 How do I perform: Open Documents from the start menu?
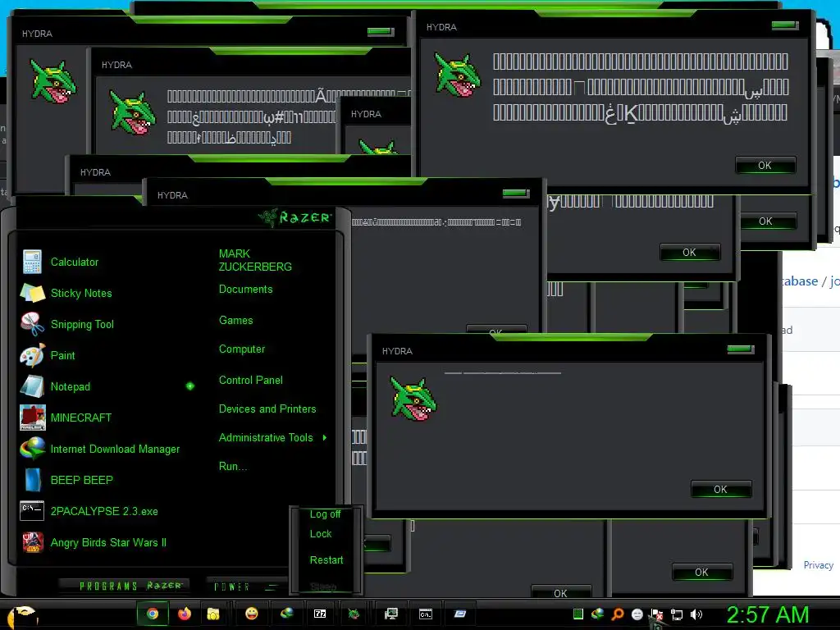point(245,290)
